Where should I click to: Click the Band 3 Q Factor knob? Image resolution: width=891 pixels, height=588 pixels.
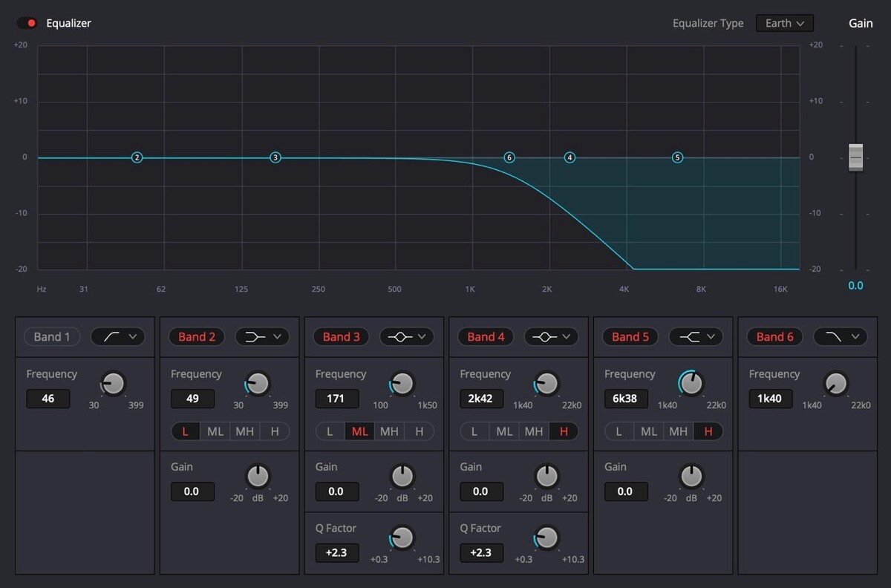[x=402, y=538]
